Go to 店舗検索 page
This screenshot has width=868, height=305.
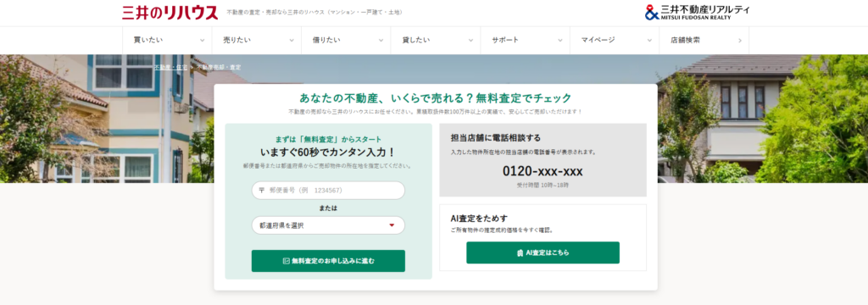pyautogui.click(x=704, y=41)
